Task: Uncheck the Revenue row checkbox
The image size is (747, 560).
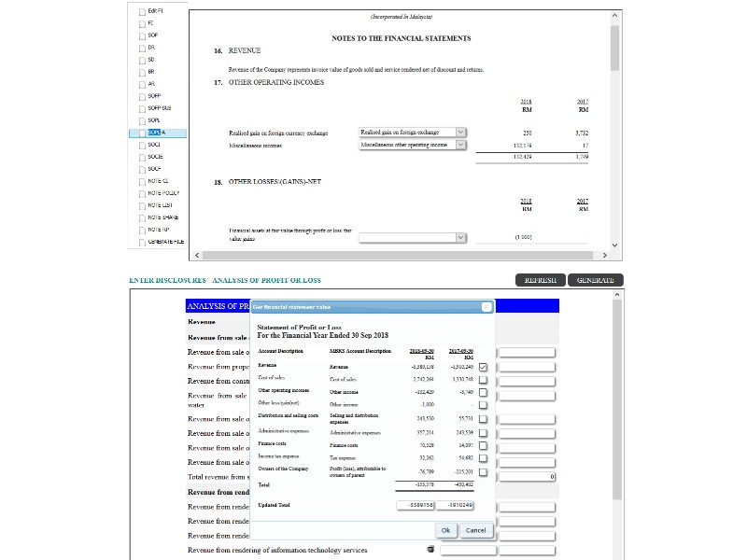Action: [x=483, y=366]
